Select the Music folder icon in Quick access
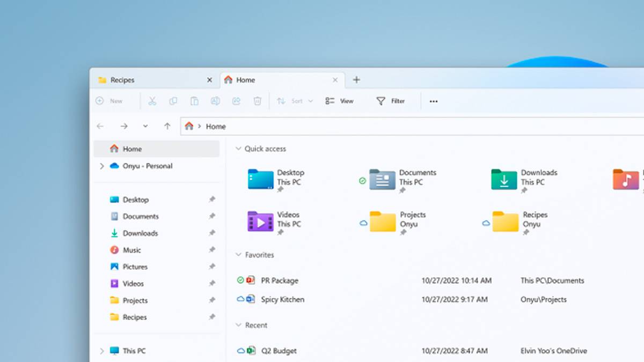This screenshot has width=644, height=362. [x=626, y=179]
